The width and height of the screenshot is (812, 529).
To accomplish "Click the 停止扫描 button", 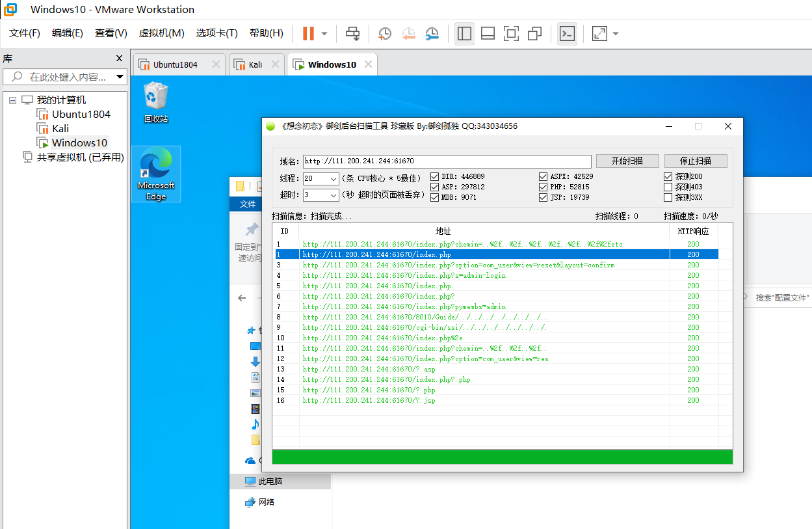I will click(x=696, y=161).
